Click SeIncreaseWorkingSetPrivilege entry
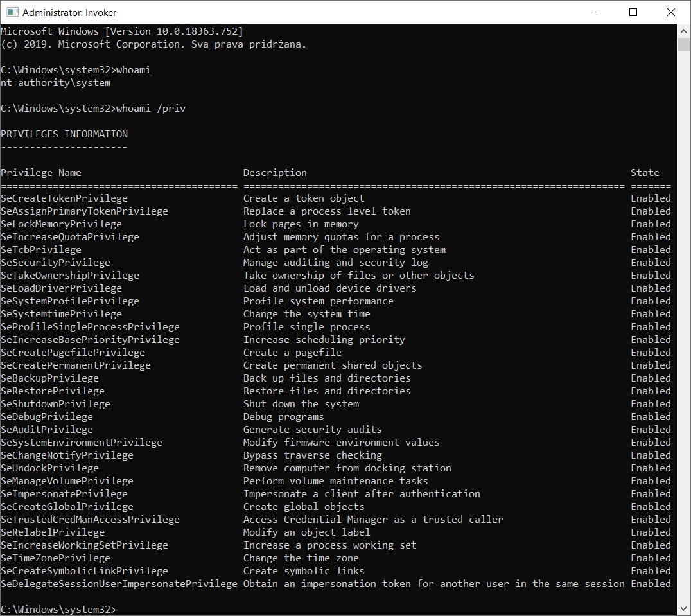The image size is (691, 616). [x=84, y=545]
